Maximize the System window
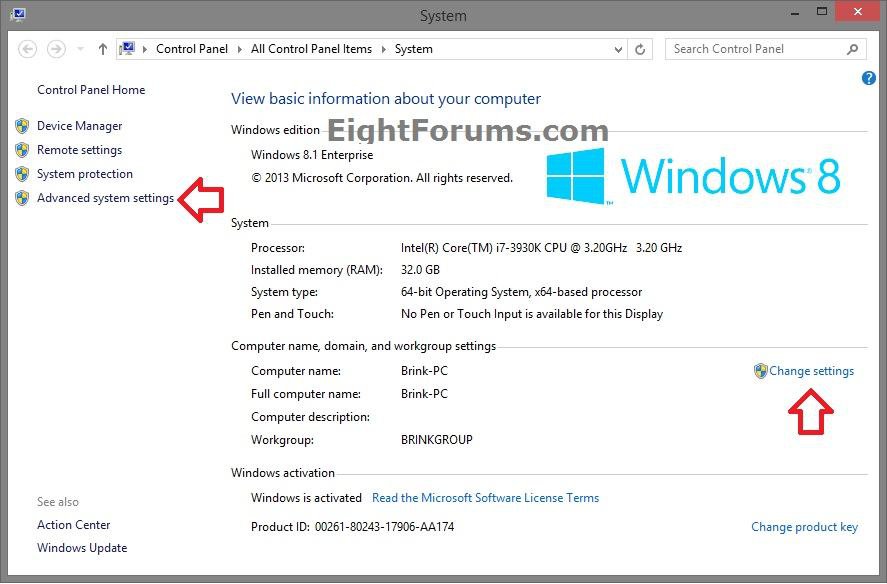 [x=822, y=12]
